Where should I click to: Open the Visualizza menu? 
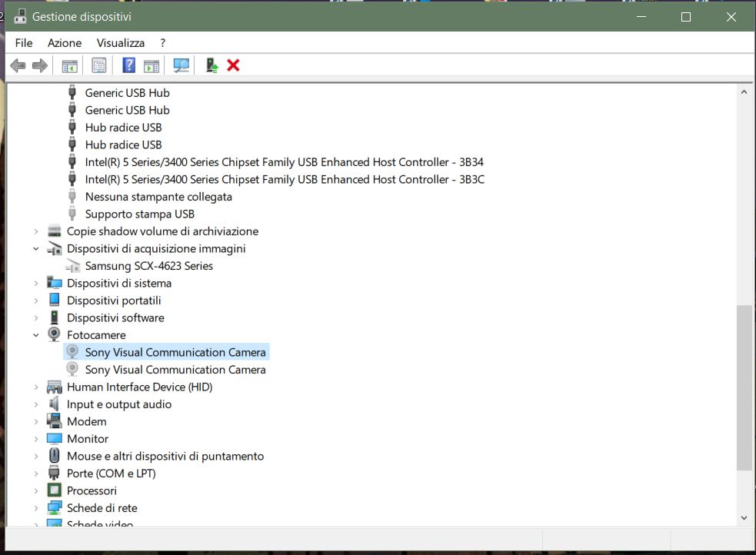click(x=120, y=43)
